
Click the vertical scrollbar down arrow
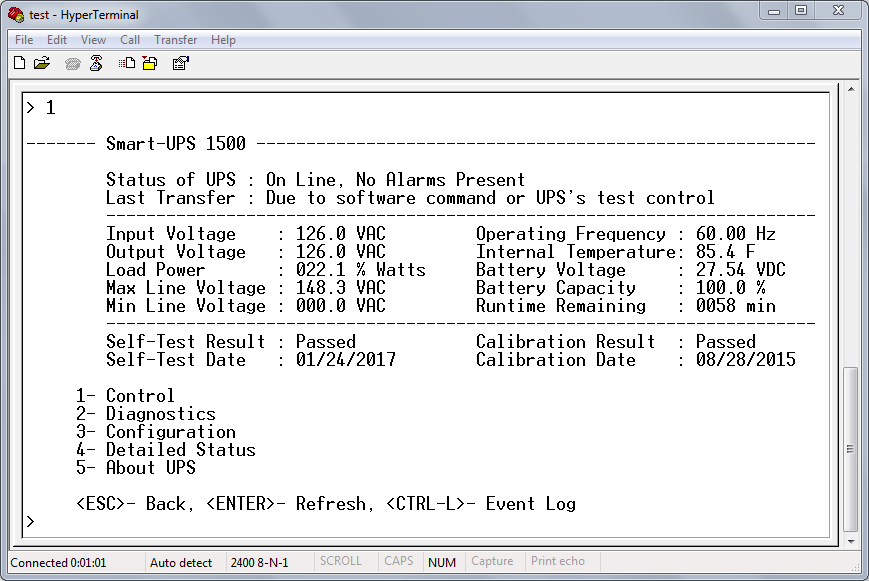(851, 541)
